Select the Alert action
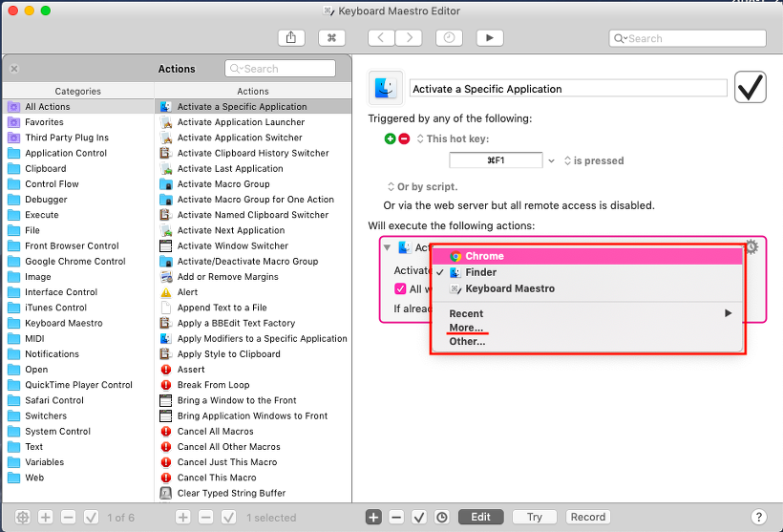Screen dimensions: 783x532 [253, 292]
